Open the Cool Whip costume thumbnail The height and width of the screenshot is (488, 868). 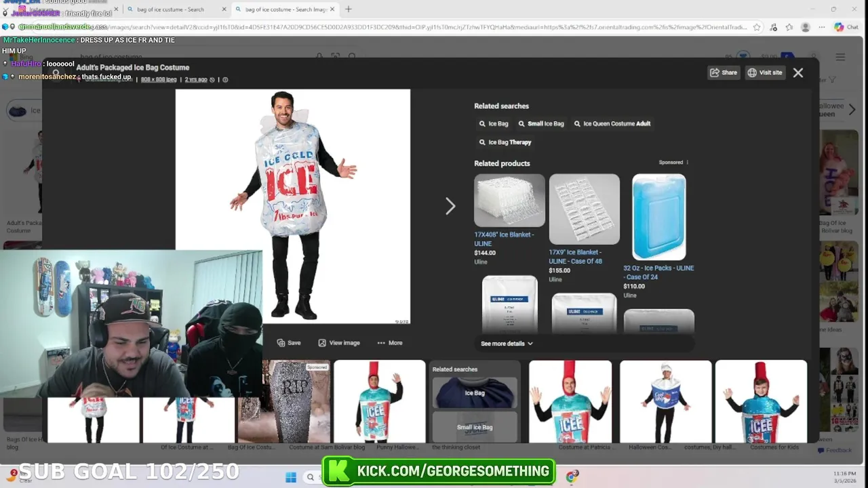[x=666, y=401]
